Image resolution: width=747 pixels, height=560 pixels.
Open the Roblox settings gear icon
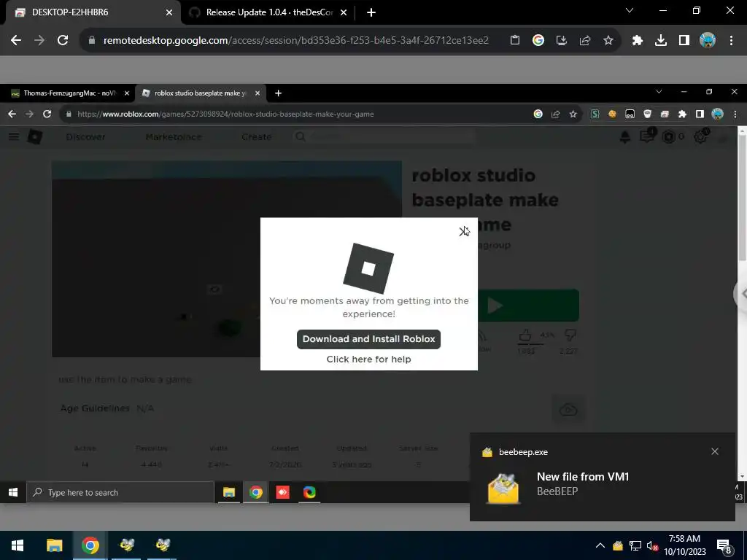700,137
